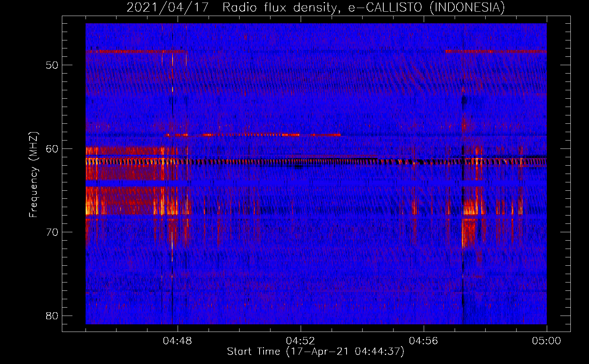Click the 'Start Time (17-Apr-21 04:44:37)' axis label
Image resolution: width=589 pixels, height=364 pixels.
pyautogui.click(x=316, y=352)
